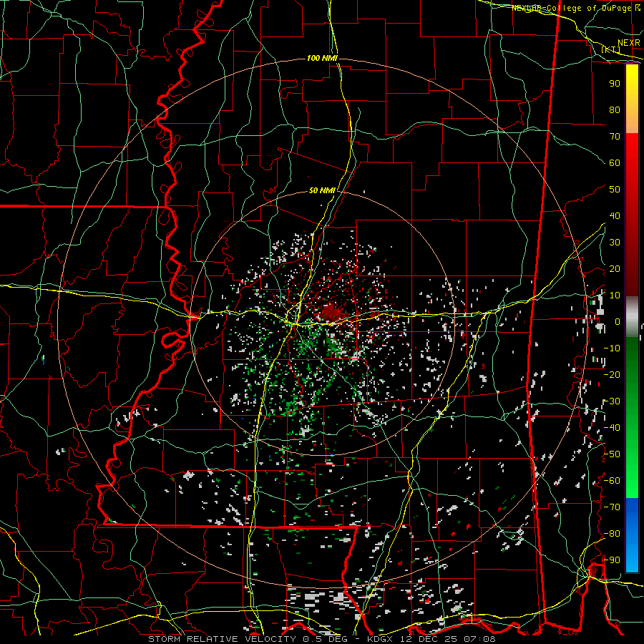Click the 0 value on velocity scale

(x=618, y=321)
